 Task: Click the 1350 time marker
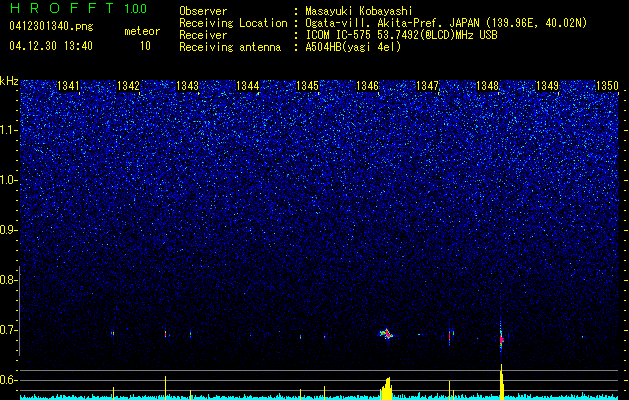tap(607, 86)
